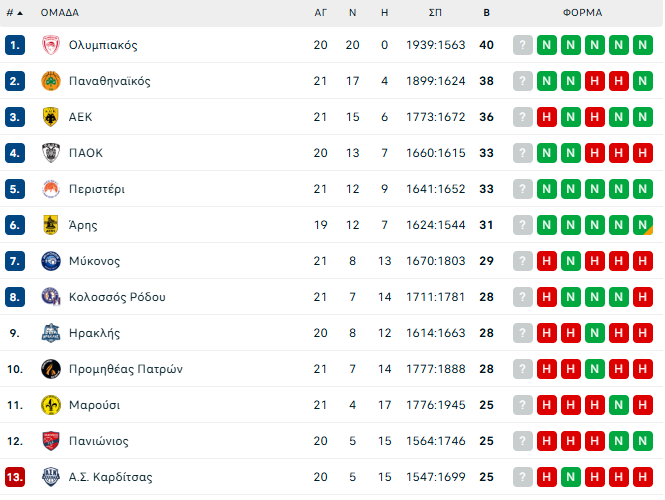The image size is (665, 500).
Task: Open the Κολοσσός Ρόδου team link
Action: click(117, 297)
